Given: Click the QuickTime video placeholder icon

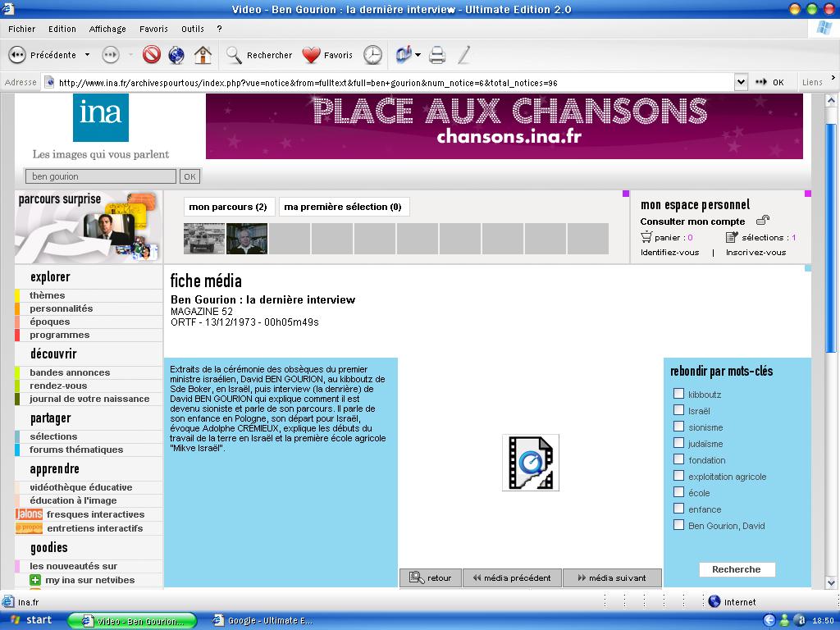Looking at the screenshot, I should pyautogui.click(x=531, y=463).
